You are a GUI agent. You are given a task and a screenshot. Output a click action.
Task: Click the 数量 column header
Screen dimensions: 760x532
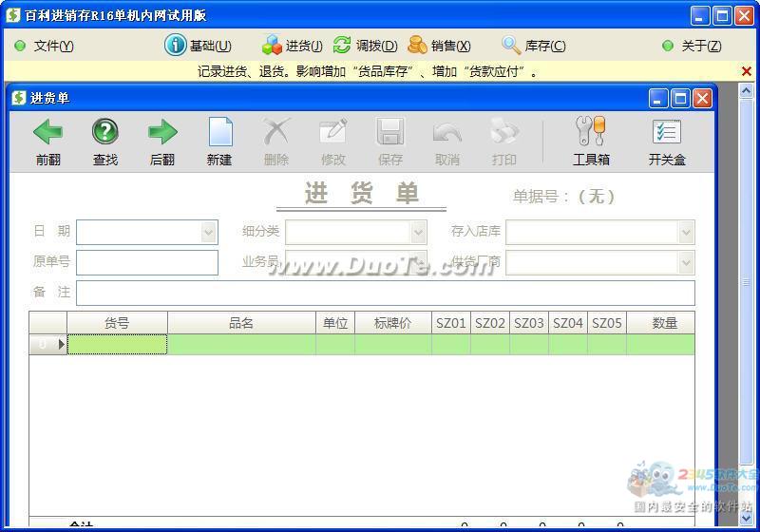(x=660, y=323)
